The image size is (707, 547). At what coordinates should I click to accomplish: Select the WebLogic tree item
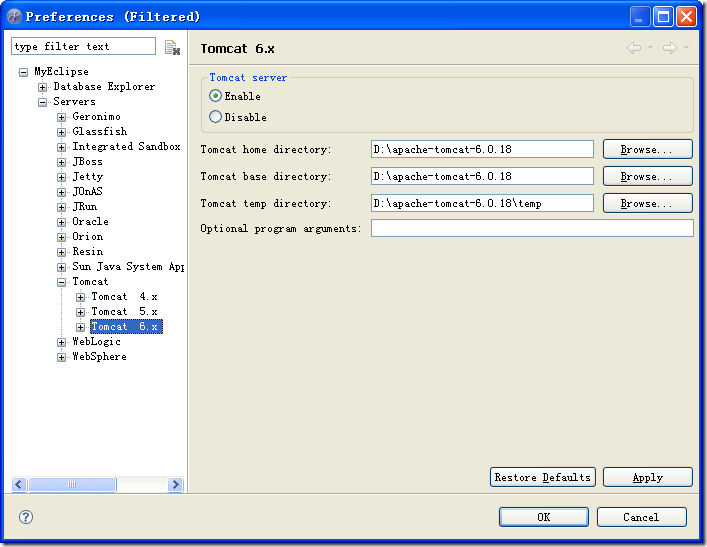click(96, 341)
